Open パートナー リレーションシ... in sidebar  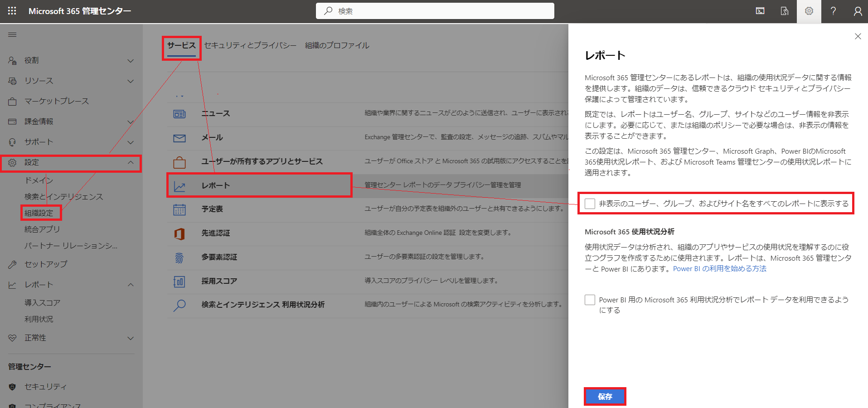click(71, 246)
